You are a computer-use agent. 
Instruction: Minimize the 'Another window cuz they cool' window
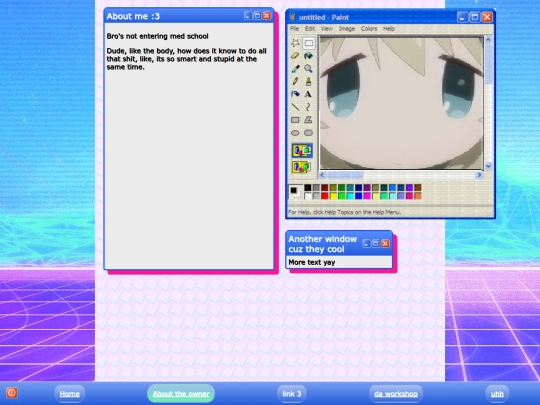[367, 243]
